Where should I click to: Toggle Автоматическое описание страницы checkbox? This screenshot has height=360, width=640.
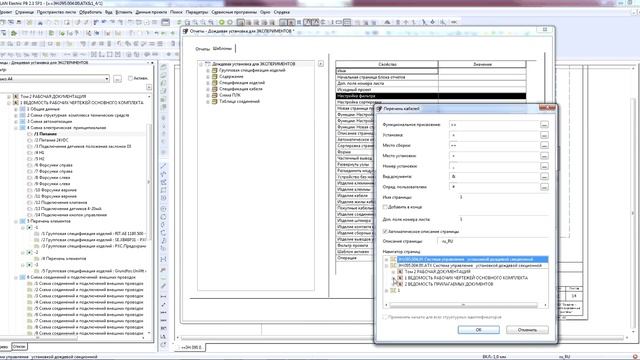[385, 231]
